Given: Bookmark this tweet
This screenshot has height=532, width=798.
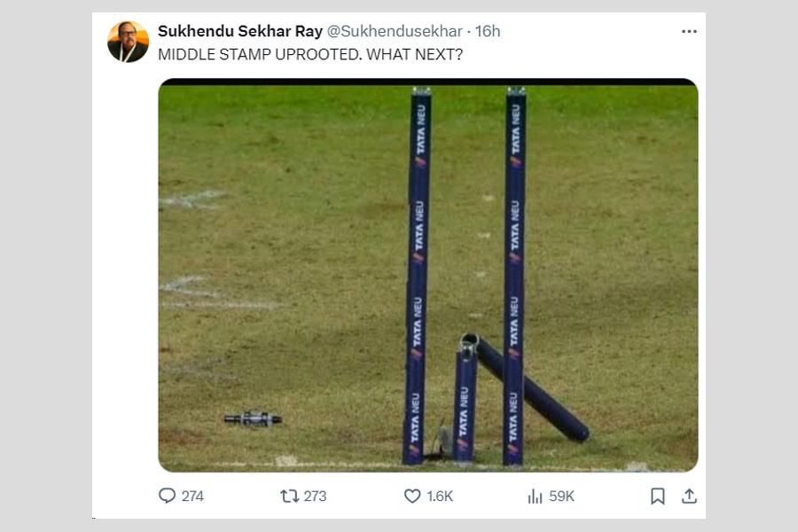Looking at the screenshot, I should 657,497.
